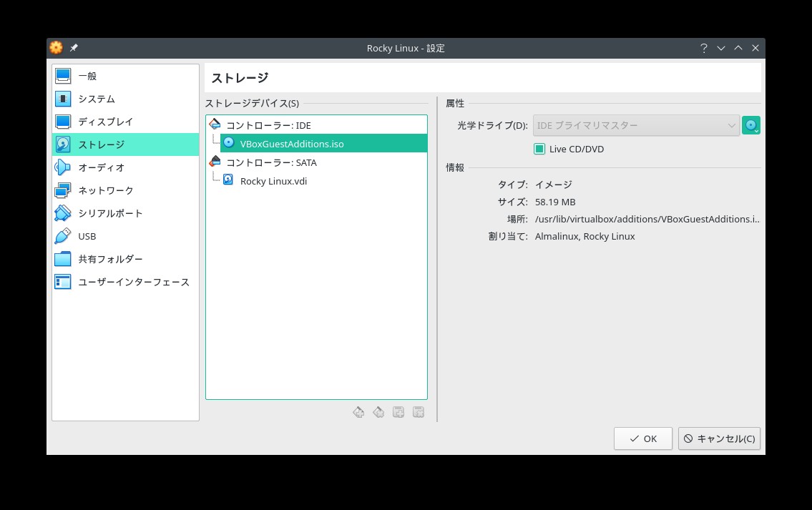This screenshot has width=812, height=510.
Task: Select VBoxGuestAdditions.iso in the storage tree
Action: click(292, 144)
